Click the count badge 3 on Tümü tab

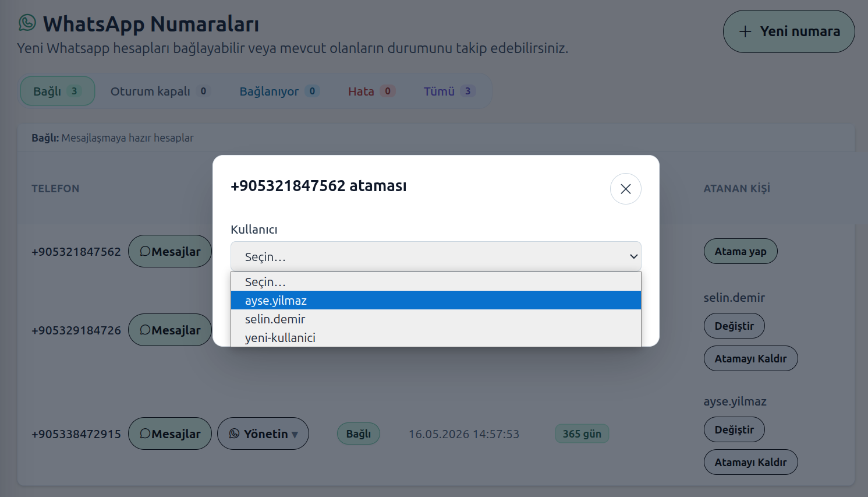point(467,91)
